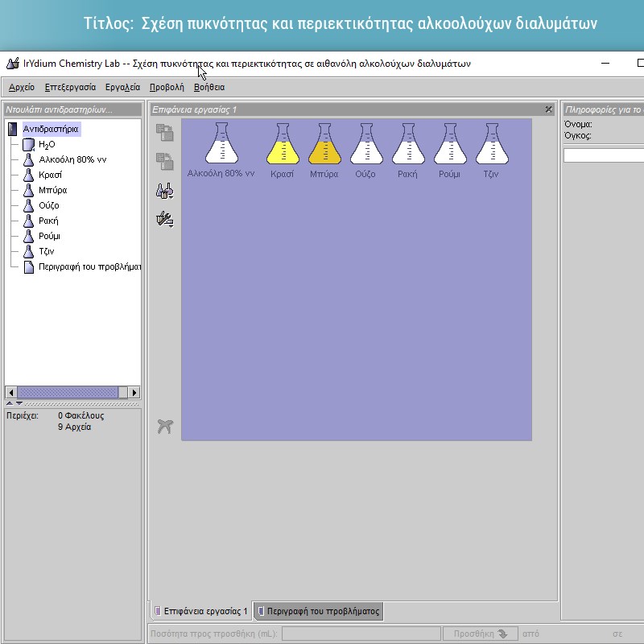
Task: Open the glassware selection tool
Action: [x=165, y=191]
